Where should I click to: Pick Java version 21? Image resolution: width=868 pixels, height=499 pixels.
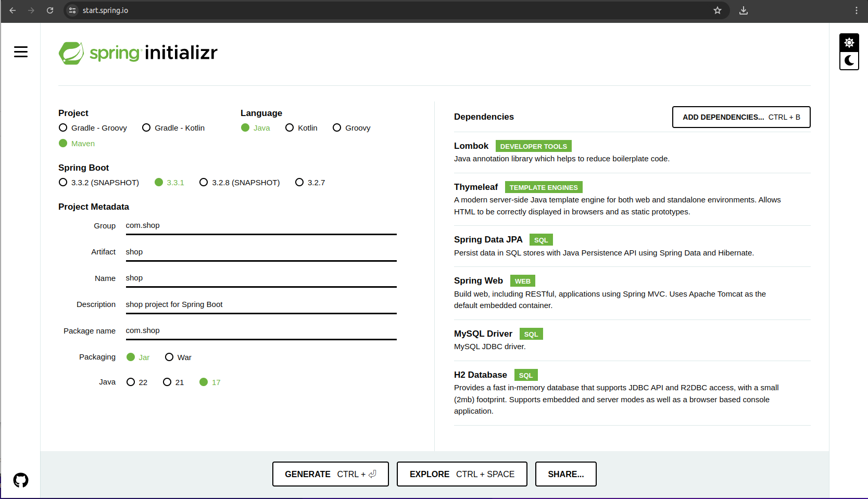pos(173,382)
